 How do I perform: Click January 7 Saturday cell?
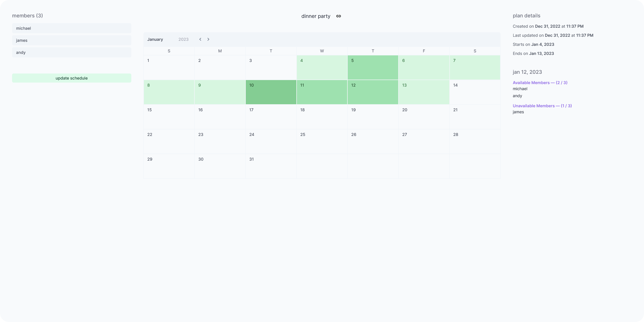click(x=475, y=67)
